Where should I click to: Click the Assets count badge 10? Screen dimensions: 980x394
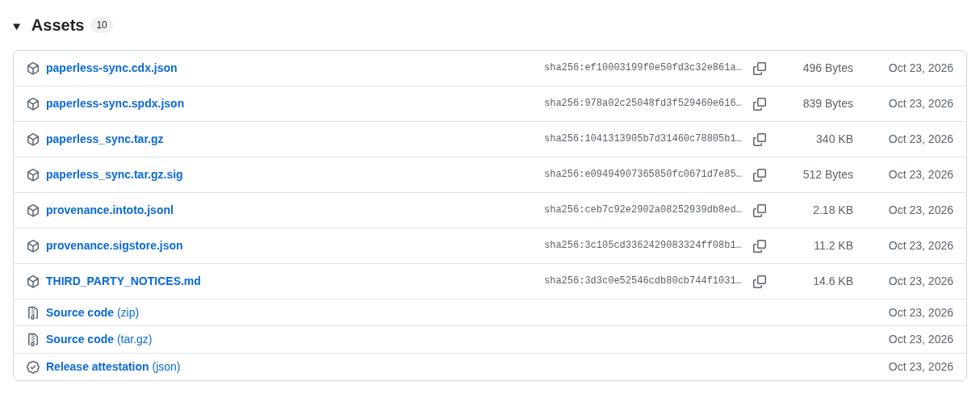point(102,25)
